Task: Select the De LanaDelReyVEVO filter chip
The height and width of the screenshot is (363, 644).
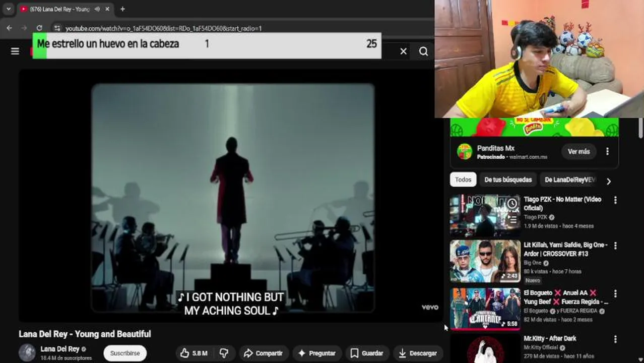Action: (x=569, y=179)
